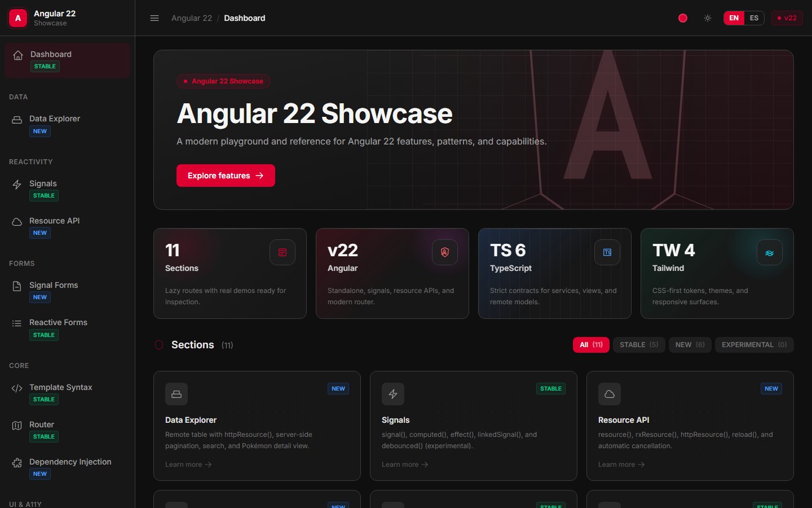
Task: Click the Resource API card title
Action: click(624, 420)
